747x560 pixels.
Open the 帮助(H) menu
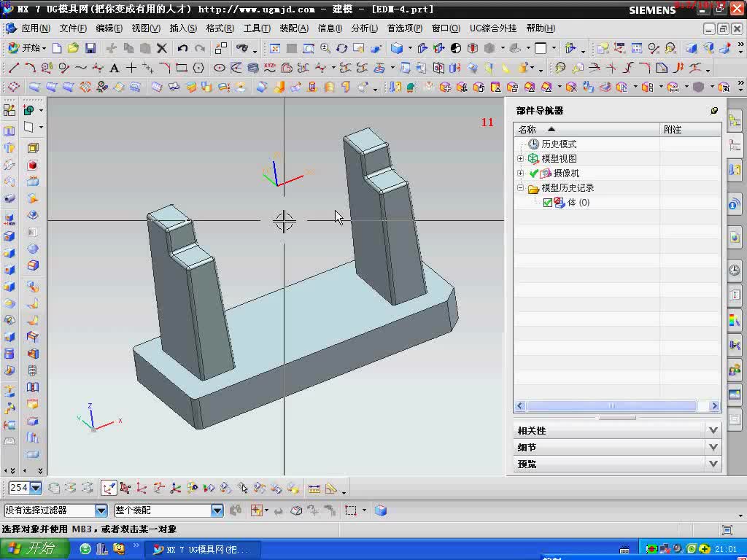tap(541, 28)
